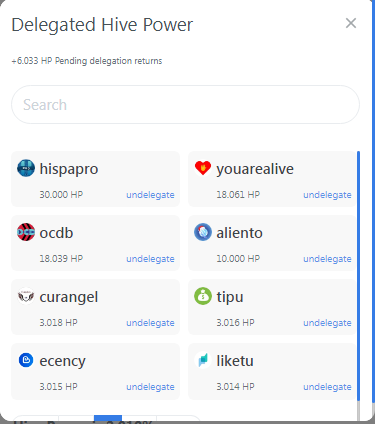Undelegate the 18.039 HP from ocdb
Screen dimensions: 375x424
click(x=150, y=259)
